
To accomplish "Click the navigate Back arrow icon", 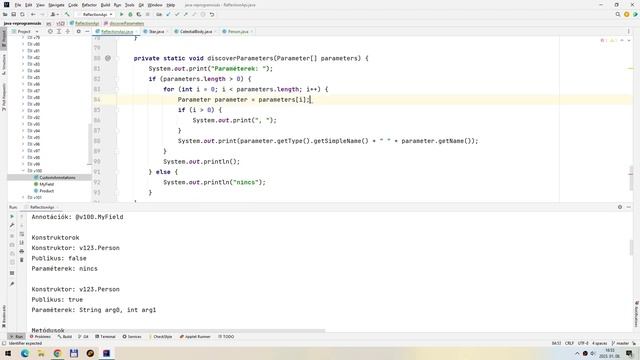I will click(x=33, y=14).
